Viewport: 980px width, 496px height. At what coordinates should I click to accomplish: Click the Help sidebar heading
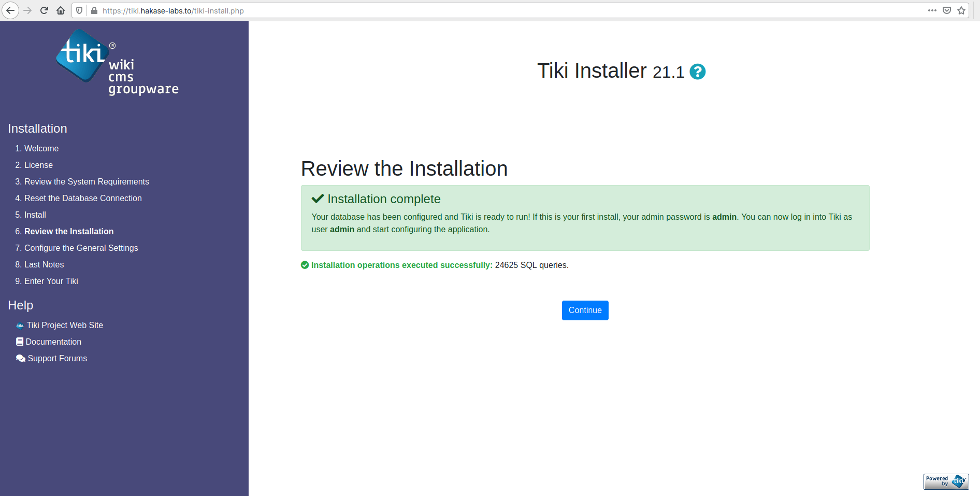click(x=21, y=305)
